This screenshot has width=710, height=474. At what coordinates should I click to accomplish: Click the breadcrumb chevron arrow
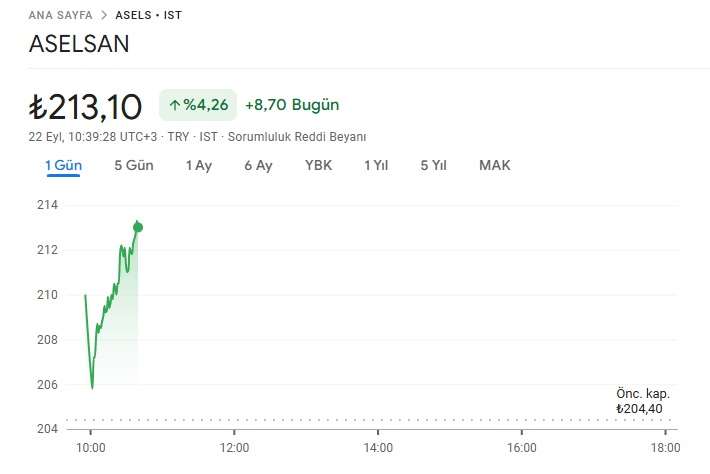pos(104,15)
